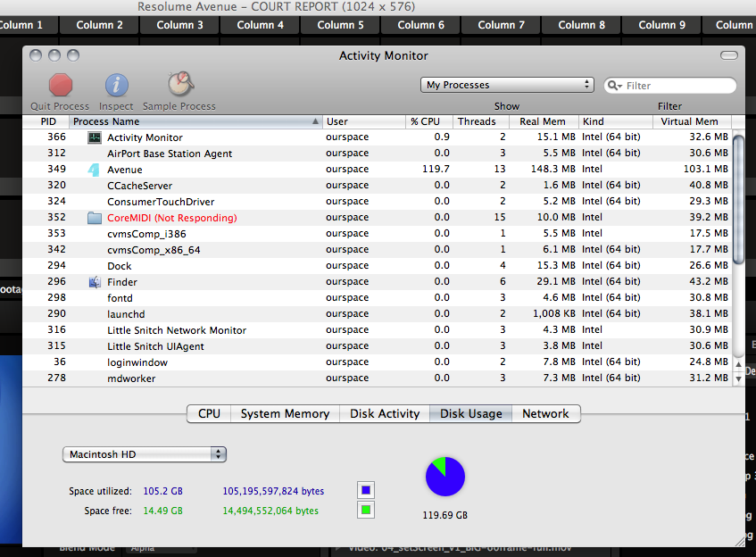The height and width of the screenshot is (557, 756).
Task: Open the My Processes dropdown
Action: pyautogui.click(x=507, y=85)
